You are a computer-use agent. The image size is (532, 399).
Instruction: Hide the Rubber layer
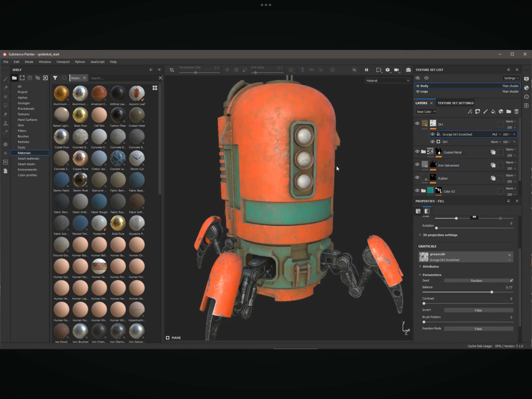point(417,177)
